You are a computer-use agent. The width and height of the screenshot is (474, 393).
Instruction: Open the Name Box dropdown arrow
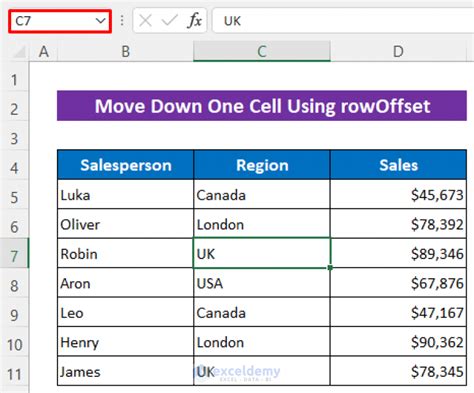pyautogui.click(x=100, y=21)
